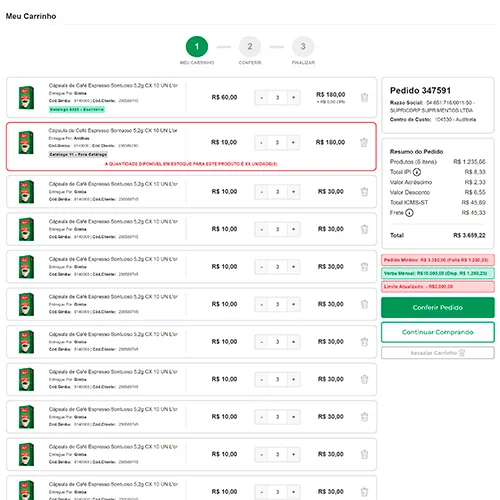Remove the red-highlighted out-of-stock item with trash icon
Screen dimensions: 500x500
364,142
